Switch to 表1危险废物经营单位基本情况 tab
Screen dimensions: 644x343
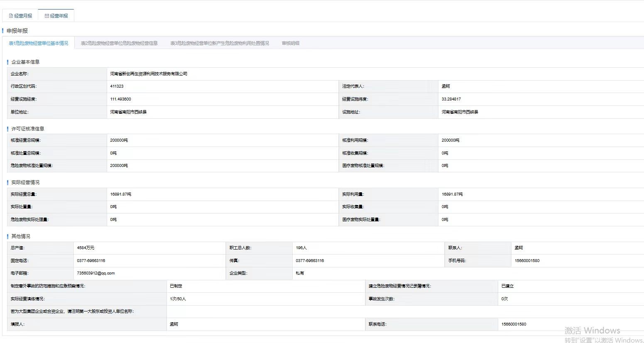[38, 43]
